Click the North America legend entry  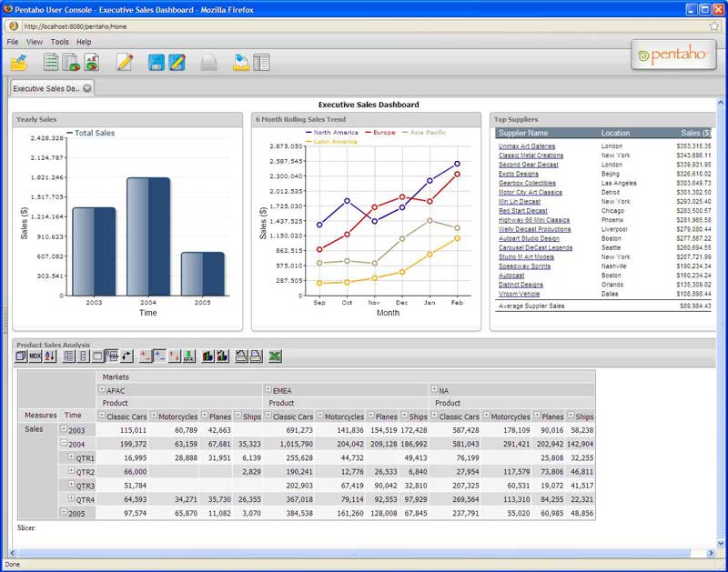coord(331,132)
